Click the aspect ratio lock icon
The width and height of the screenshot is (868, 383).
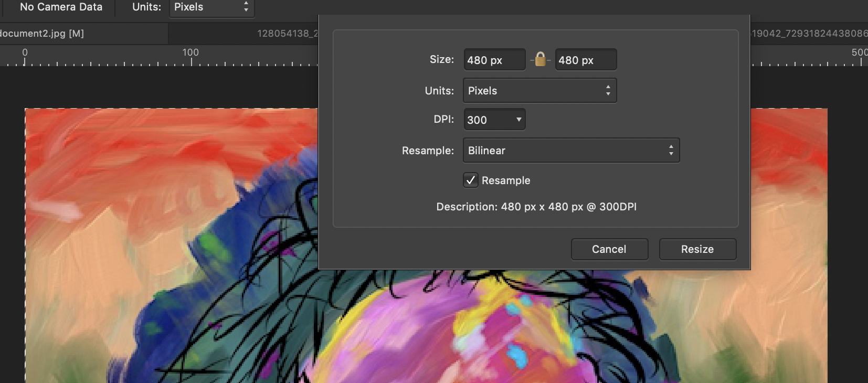click(540, 59)
